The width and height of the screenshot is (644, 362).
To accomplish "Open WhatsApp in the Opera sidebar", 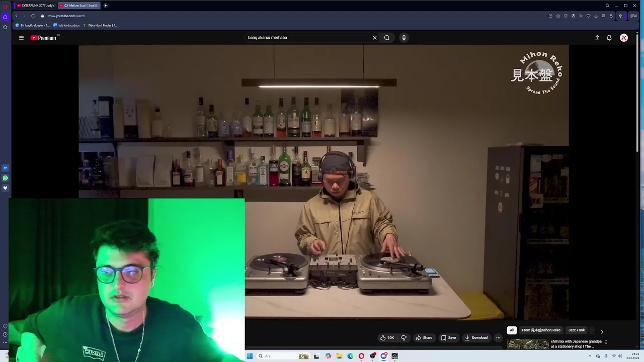I will 5,178.
